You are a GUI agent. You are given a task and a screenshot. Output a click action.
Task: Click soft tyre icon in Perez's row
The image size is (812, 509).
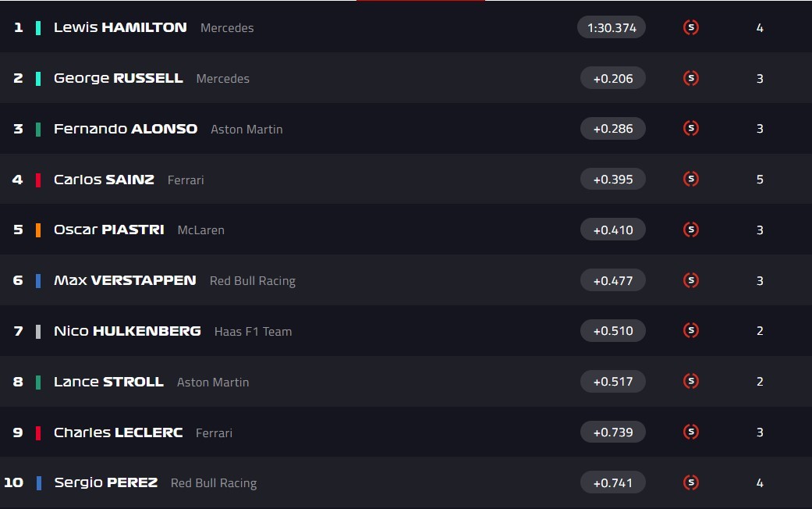point(690,482)
